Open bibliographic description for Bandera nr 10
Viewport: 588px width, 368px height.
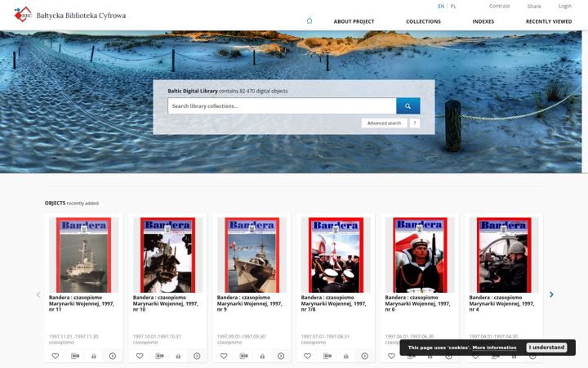159,356
